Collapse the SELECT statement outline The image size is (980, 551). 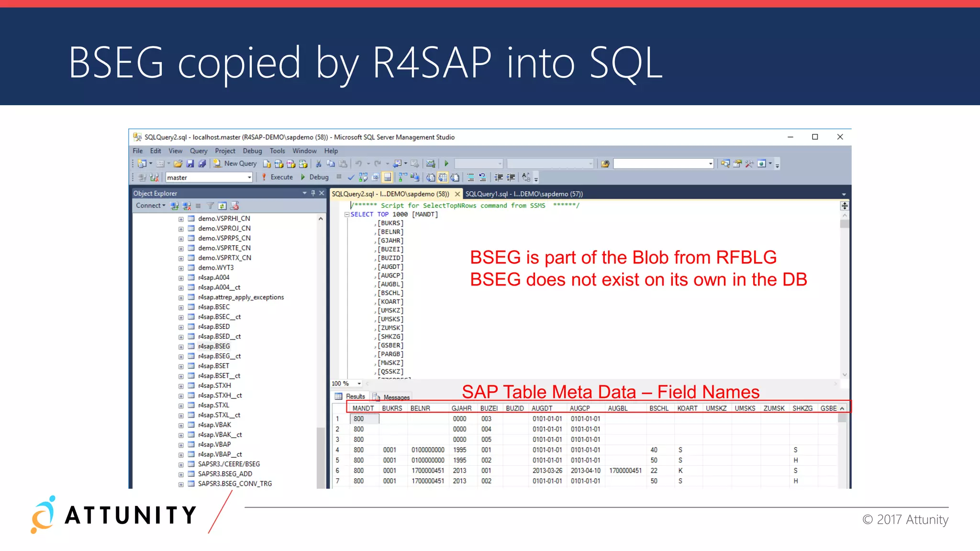347,214
